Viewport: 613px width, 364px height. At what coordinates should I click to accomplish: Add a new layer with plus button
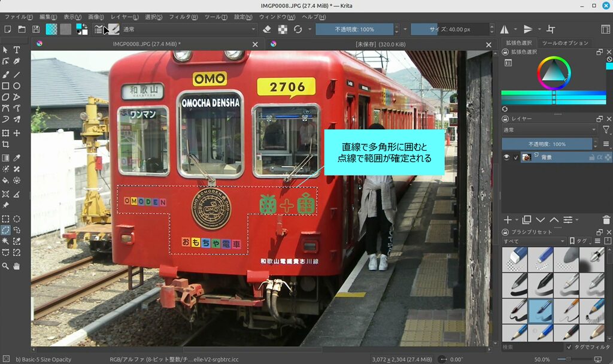pos(508,220)
